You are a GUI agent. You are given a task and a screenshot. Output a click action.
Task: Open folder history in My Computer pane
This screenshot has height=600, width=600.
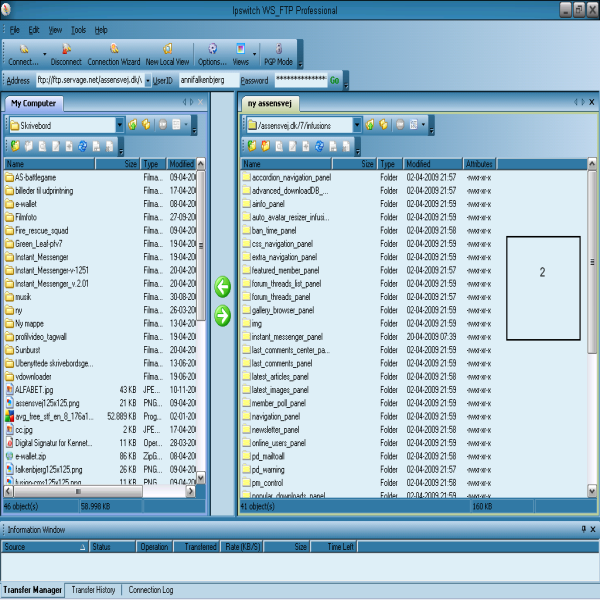coord(146,125)
